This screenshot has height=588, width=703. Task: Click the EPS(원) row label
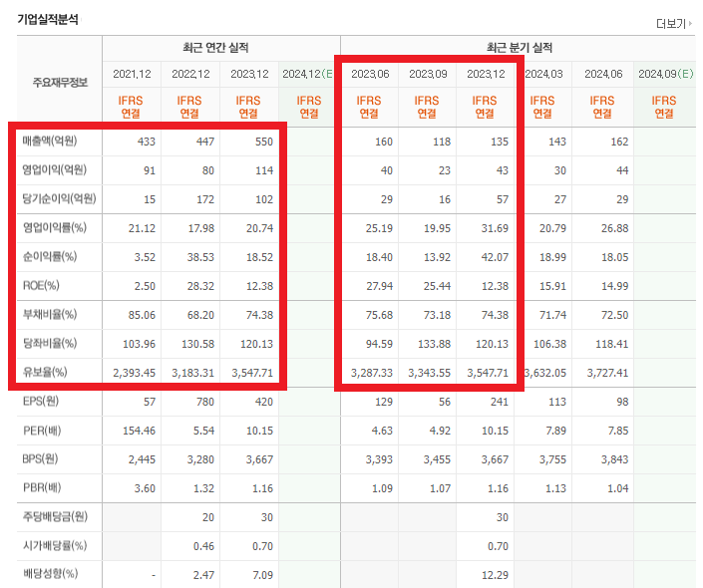[x=41, y=401]
